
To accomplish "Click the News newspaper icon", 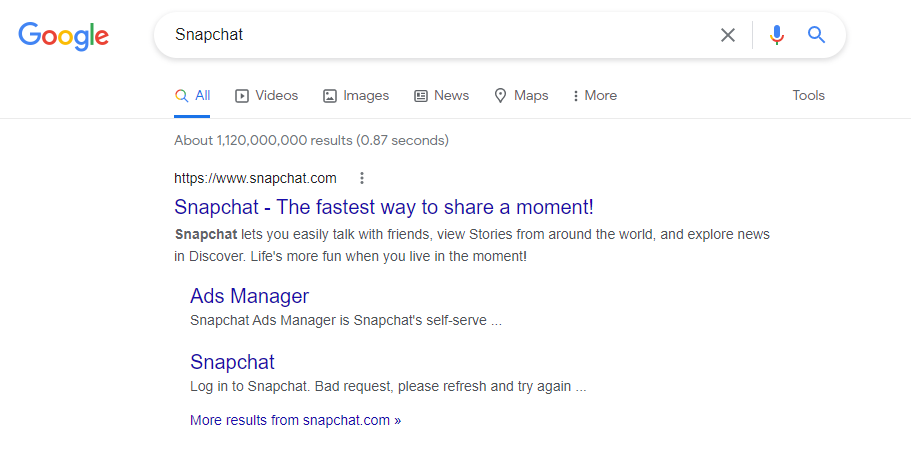I will 421,96.
